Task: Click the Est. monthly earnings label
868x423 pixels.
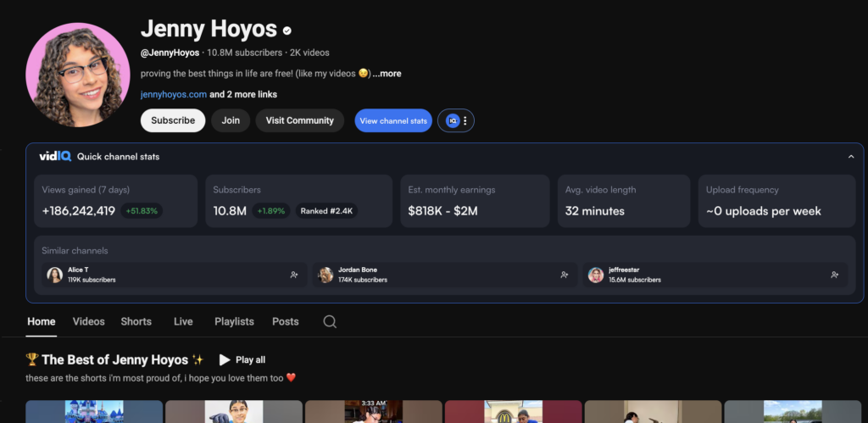Action: click(x=452, y=190)
